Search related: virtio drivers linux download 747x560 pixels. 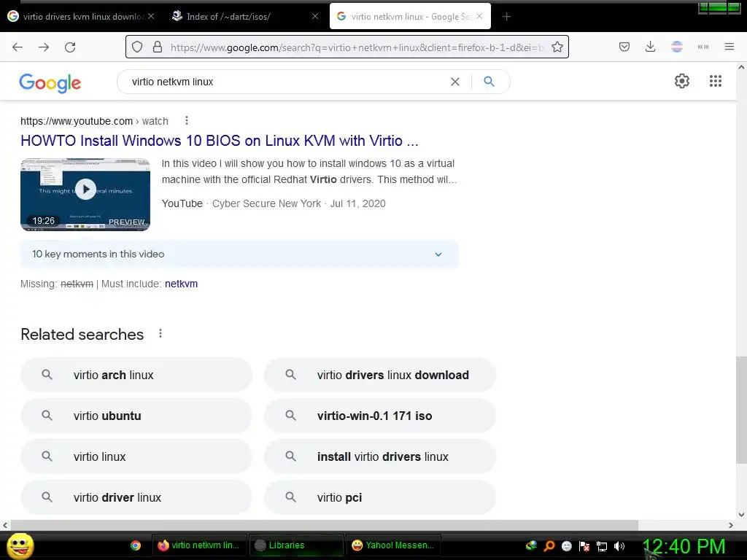[379, 376]
